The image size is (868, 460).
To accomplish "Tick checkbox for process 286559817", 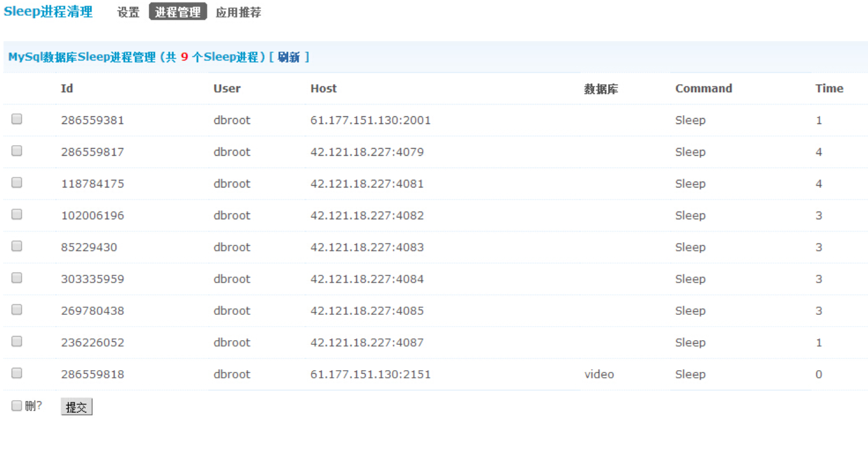I will point(16,151).
